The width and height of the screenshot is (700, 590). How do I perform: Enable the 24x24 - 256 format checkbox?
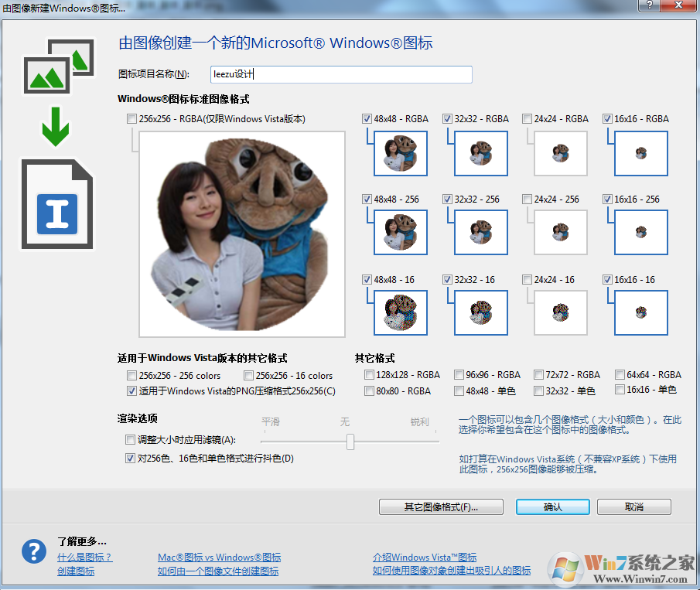[527, 200]
